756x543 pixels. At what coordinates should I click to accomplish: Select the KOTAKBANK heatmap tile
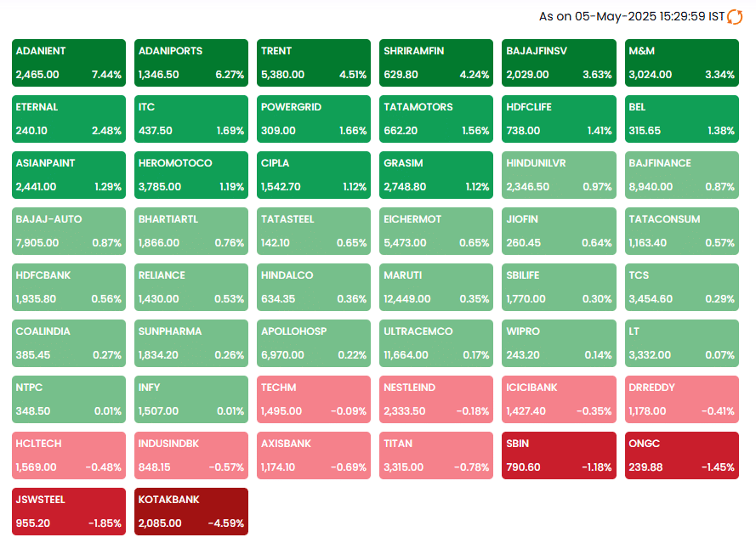tap(191, 512)
